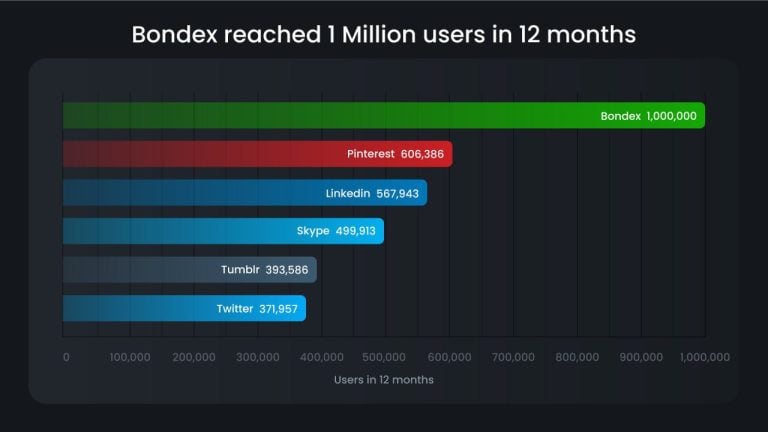Click the Twitter bar label
Screen dimensions: 768x432
coord(235,309)
